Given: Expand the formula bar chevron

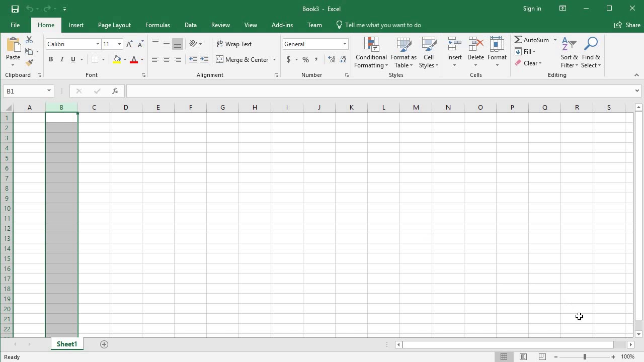Looking at the screenshot, I should (637, 91).
